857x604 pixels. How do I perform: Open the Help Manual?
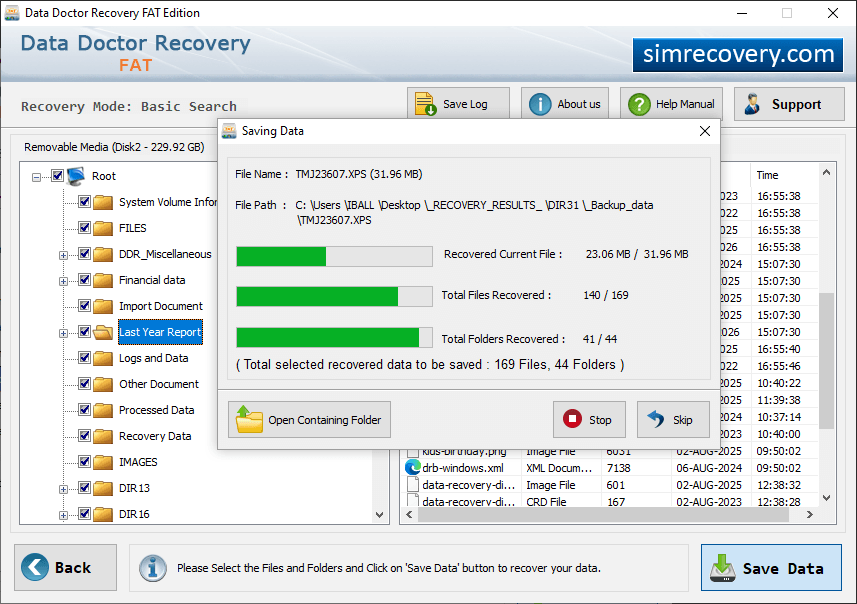[671, 104]
